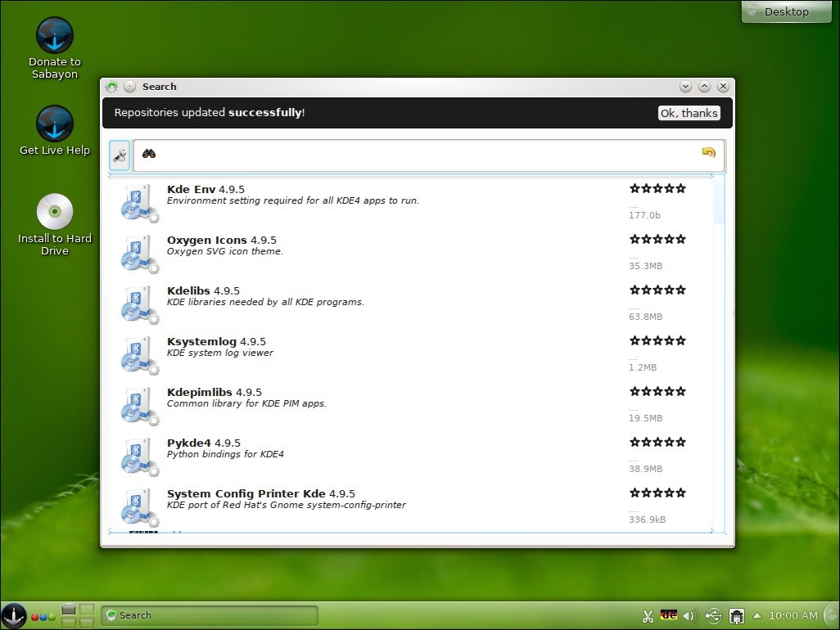The height and width of the screenshot is (630, 840).
Task: Dismiss the notification with Ok, thanks
Action: [689, 113]
